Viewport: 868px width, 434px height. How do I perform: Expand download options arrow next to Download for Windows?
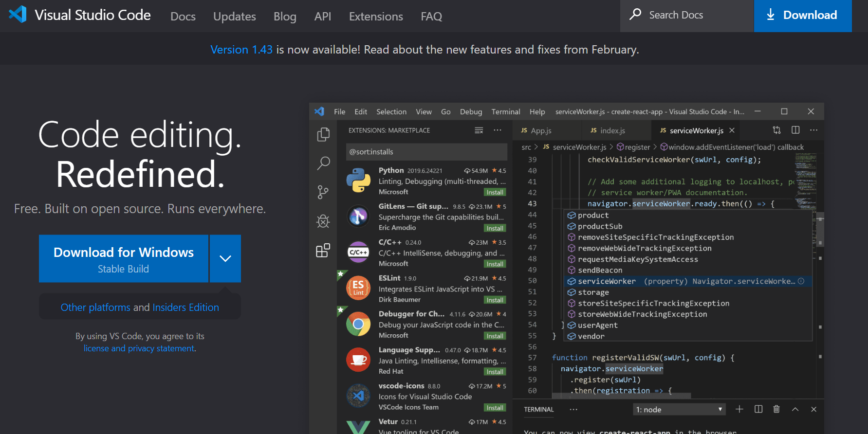click(225, 258)
